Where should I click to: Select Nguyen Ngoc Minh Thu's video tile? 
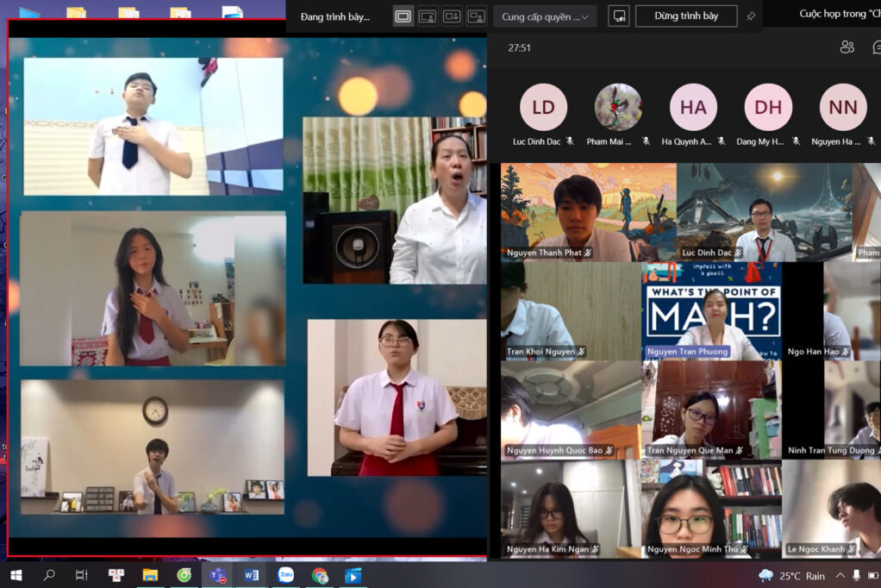pos(711,509)
